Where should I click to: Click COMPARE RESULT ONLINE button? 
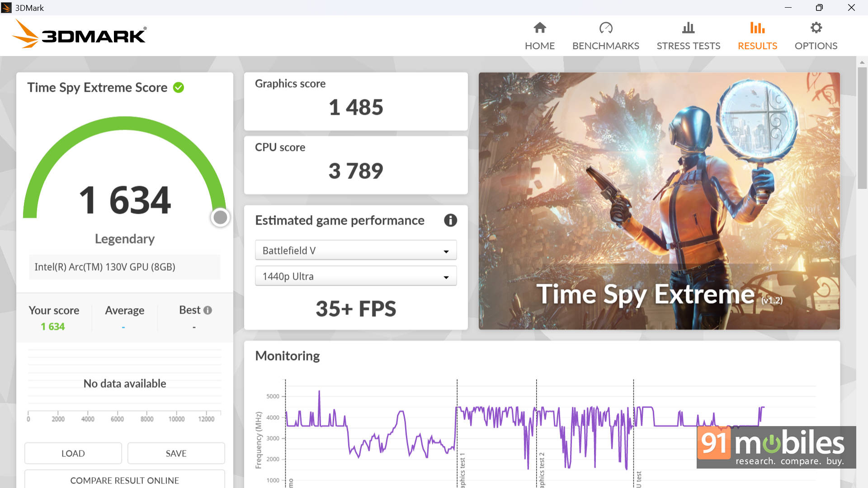tap(124, 480)
